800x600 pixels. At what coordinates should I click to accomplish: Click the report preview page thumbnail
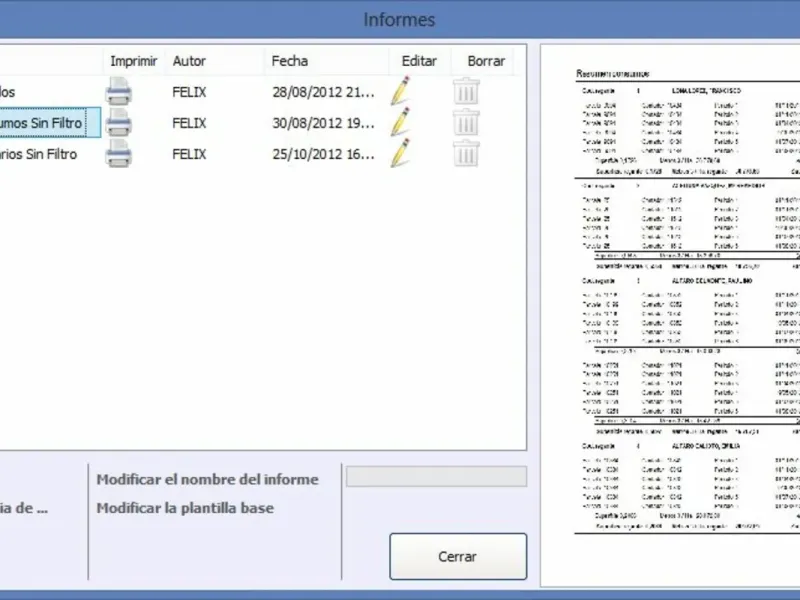[670, 315]
